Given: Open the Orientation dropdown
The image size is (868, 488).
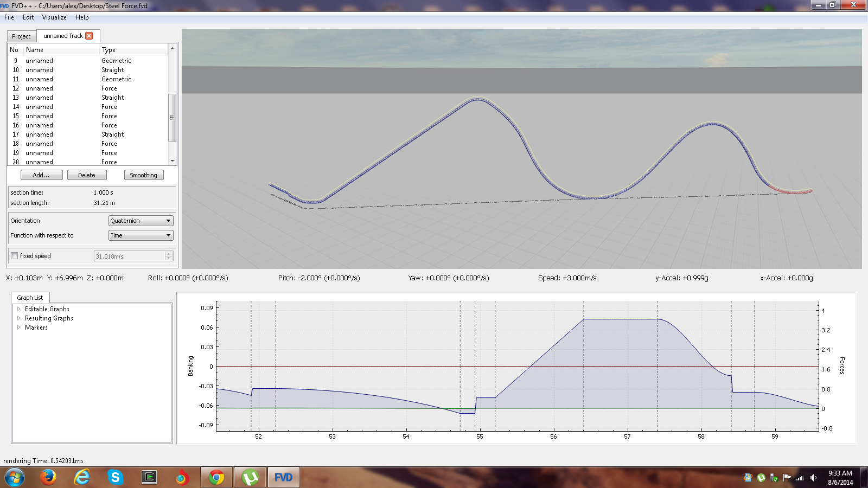Looking at the screenshot, I should [141, 221].
